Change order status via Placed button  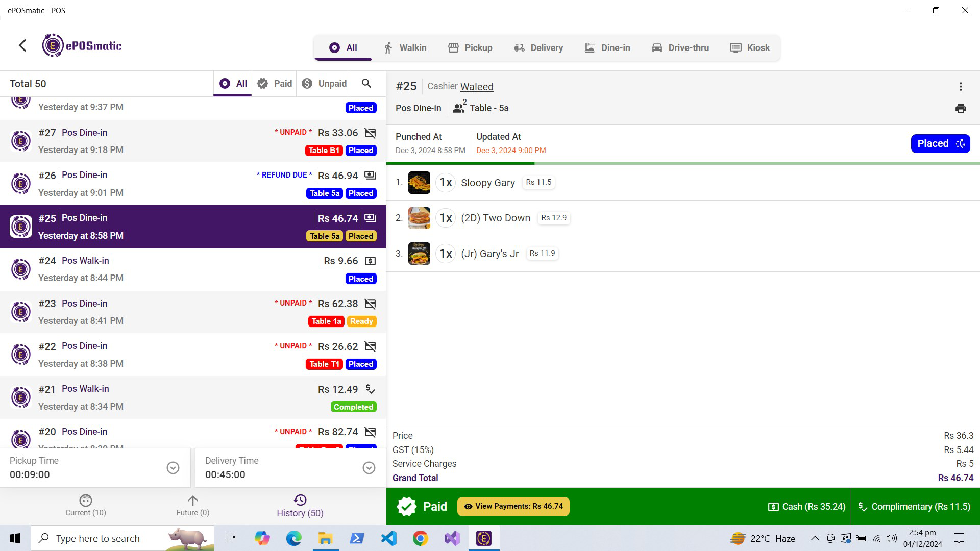(940, 144)
